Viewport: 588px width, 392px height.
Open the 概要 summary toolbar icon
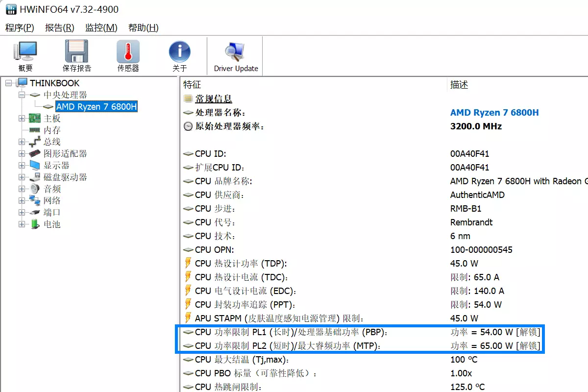(x=25, y=51)
